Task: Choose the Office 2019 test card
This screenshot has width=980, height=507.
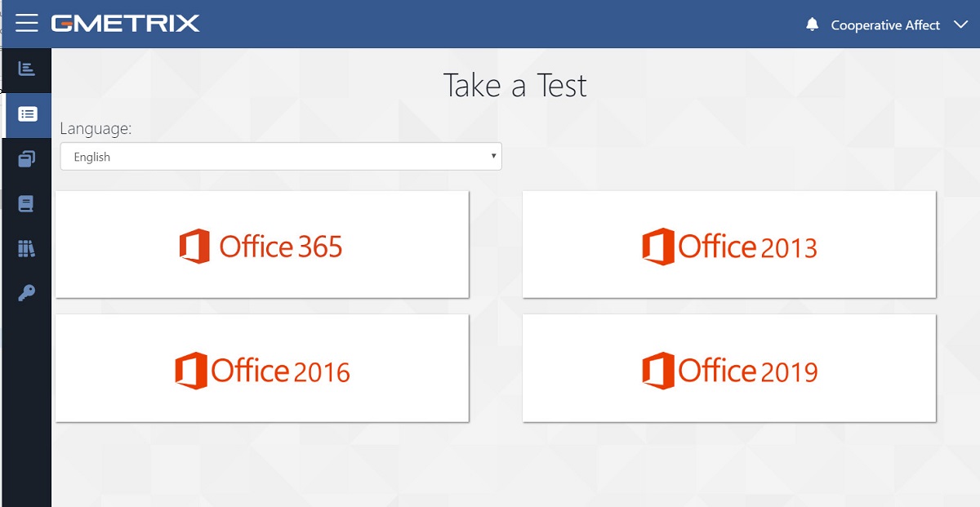Action: point(729,368)
